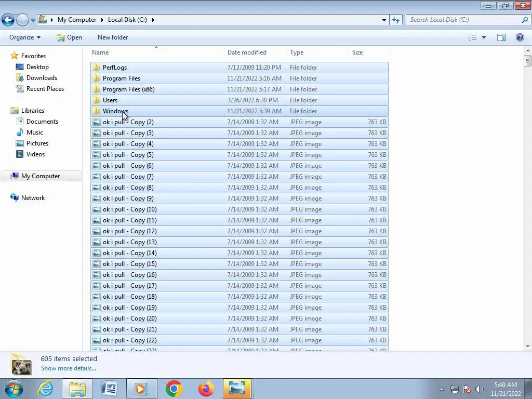Click the picture viewer taskbar icon
Viewport: 532px width, 399px height.
237,389
